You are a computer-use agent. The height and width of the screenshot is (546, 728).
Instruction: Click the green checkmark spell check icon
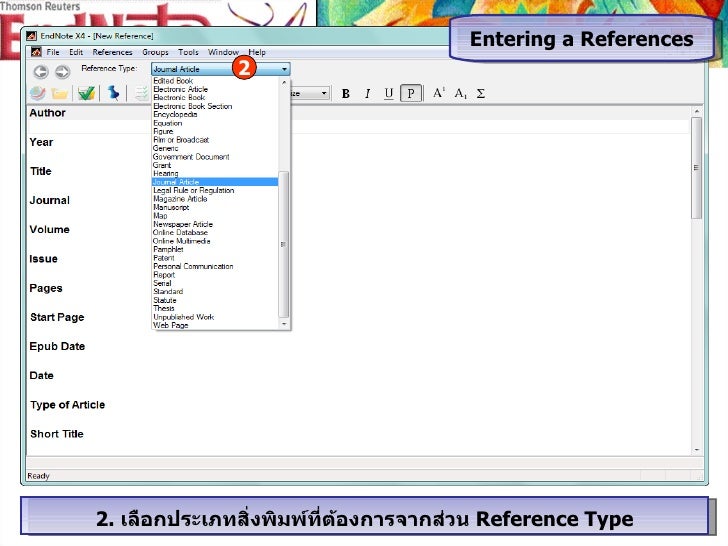coord(86,93)
